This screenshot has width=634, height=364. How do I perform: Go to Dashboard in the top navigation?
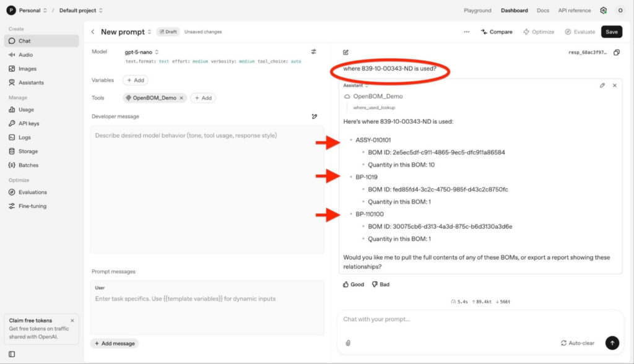click(515, 11)
